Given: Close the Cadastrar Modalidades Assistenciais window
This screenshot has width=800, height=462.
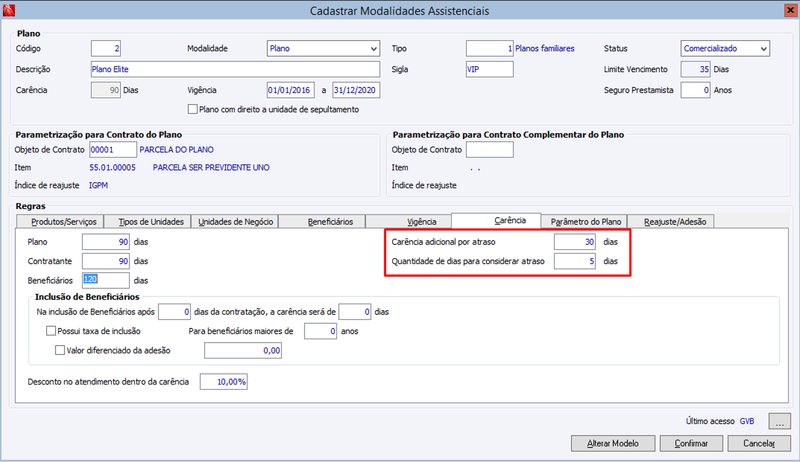Looking at the screenshot, I should [790, 10].
